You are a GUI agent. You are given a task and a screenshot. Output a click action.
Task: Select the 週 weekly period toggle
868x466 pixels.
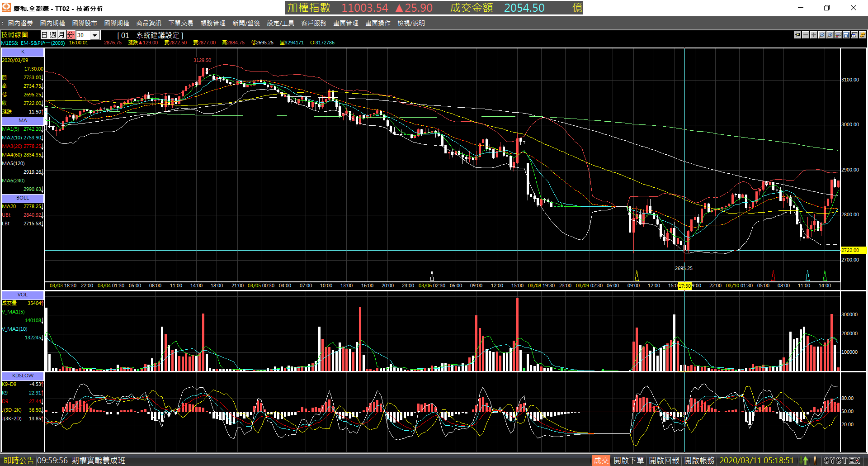53,35
